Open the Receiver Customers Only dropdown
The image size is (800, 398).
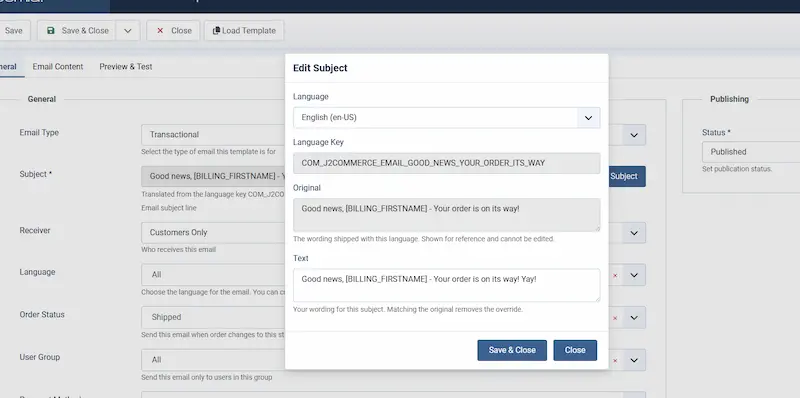click(x=393, y=233)
